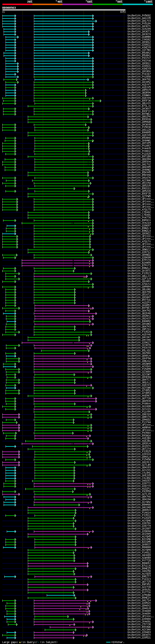155x644 pixels.
Task: Select hit UniRef100_Q39627
Action: click(139, 343)
